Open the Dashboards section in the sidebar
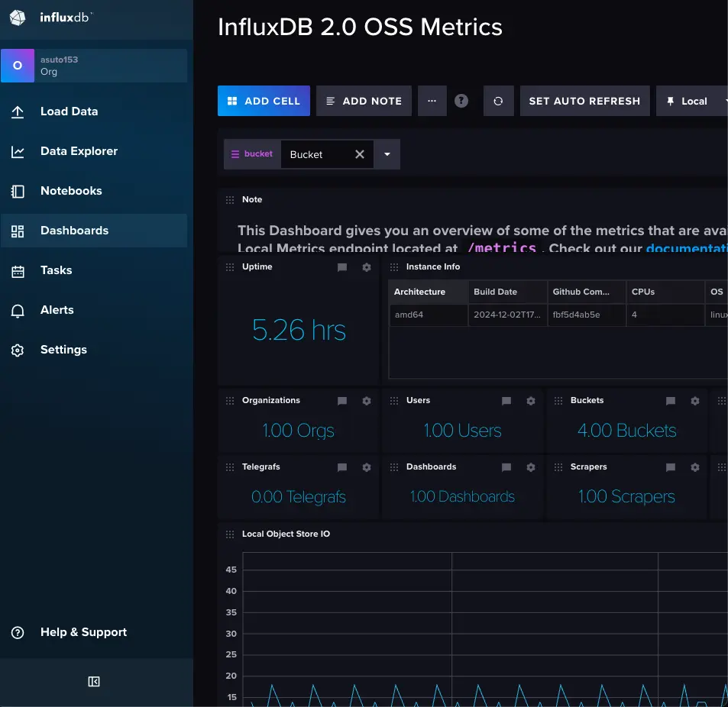 73,230
